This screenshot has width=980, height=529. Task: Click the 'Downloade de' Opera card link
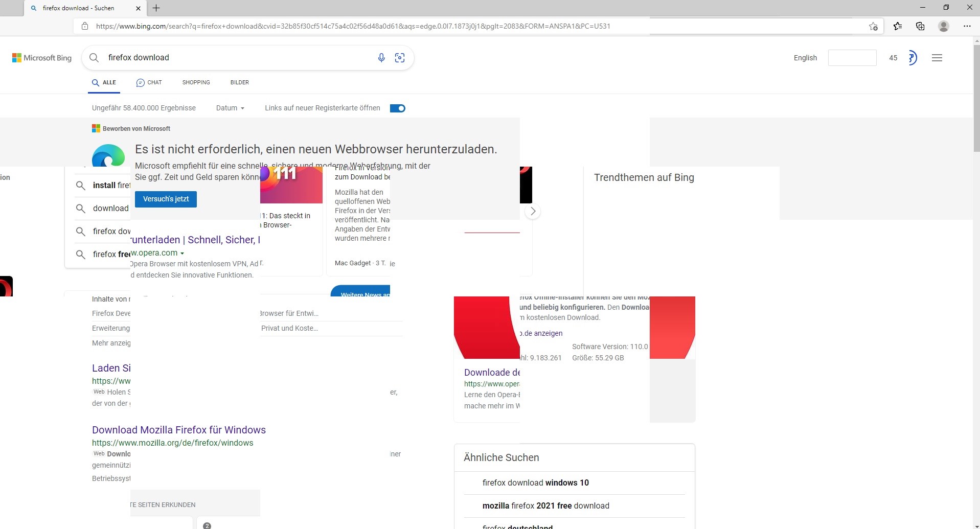coord(492,373)
